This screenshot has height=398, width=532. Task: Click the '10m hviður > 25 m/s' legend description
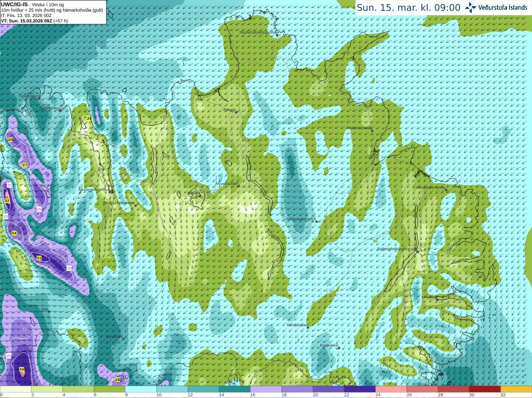click(52, 10)
